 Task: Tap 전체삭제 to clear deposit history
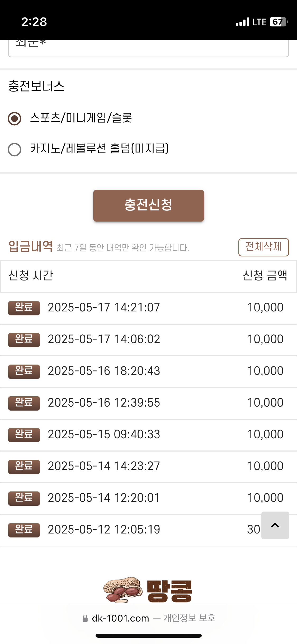[263, 247]
